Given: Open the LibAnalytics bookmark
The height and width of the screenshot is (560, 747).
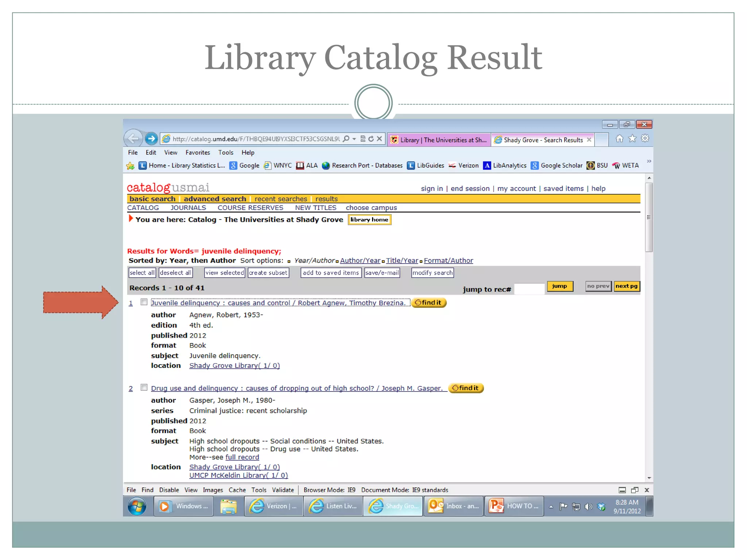Looking at the screenshot, I should (505, 166).
